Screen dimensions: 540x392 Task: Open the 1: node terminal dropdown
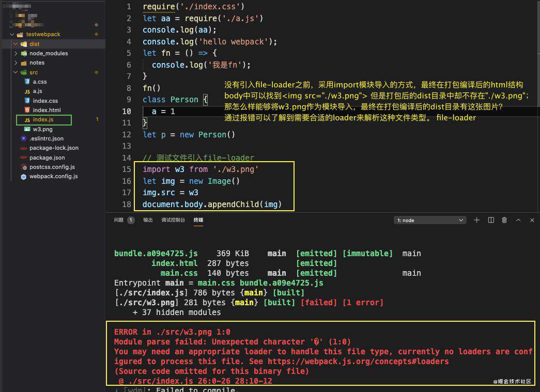430,220
